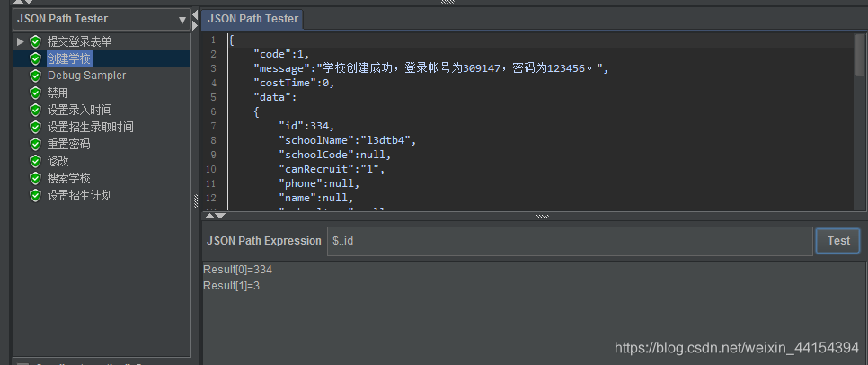Click the green shield icon beside 创建学校
Image resolution: width=868 pixels, height=365 pixels.
pyautogui.click(x=35, y=58)
